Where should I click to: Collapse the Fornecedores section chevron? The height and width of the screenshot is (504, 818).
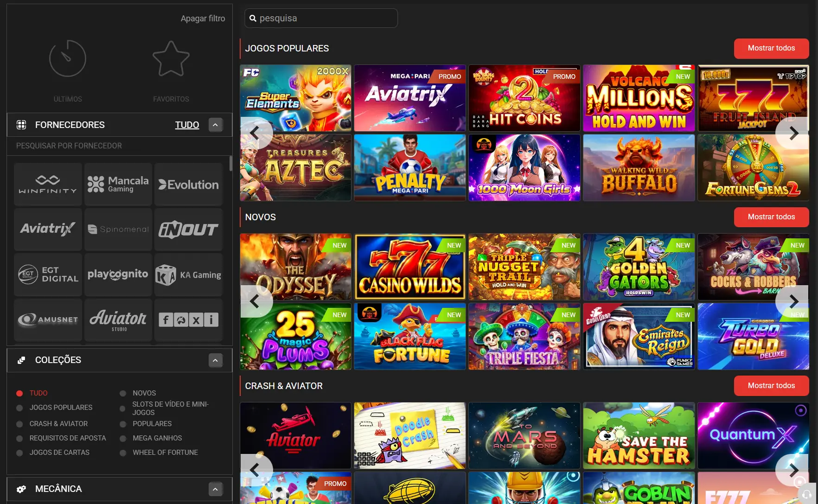click(215, 125)
